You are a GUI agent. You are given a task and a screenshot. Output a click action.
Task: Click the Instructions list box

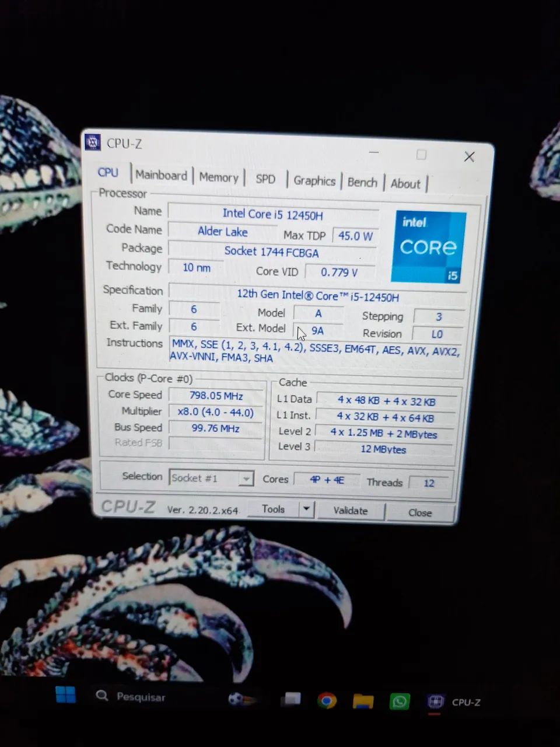tap(316, 351)
